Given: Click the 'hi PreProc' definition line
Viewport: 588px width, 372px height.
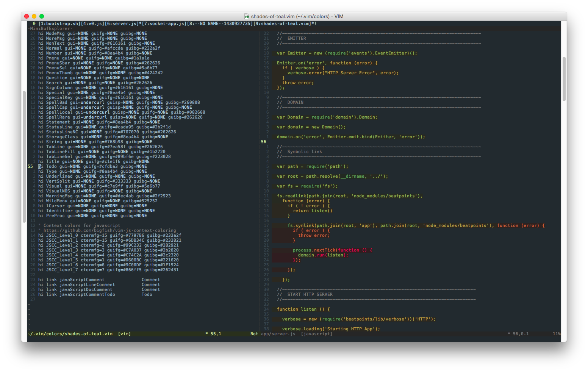Looking at the screenshot, I should click(92, 216).
